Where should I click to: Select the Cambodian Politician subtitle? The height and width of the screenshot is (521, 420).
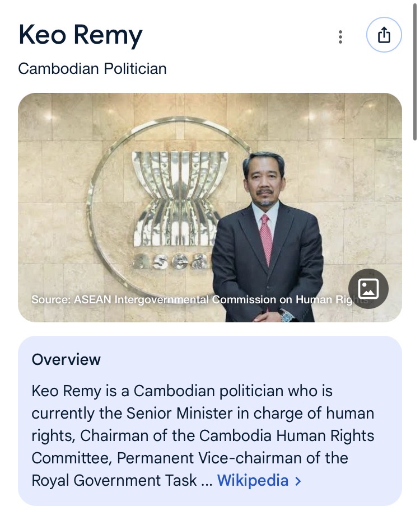point(92,69)
